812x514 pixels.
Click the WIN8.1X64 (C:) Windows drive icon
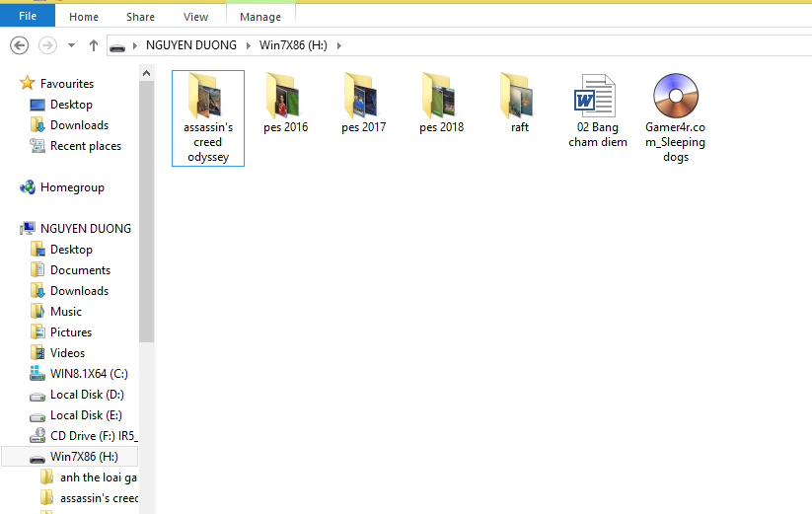click(37, 373)
